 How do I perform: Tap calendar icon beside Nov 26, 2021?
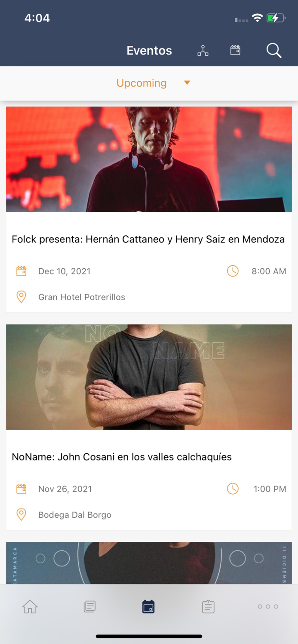(x=21, y=489)
